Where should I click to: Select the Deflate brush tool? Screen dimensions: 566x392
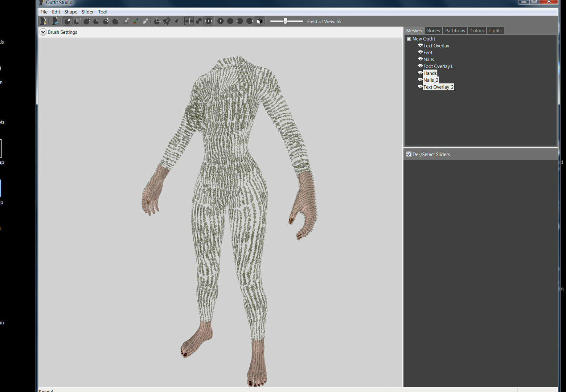pos(97,21)
